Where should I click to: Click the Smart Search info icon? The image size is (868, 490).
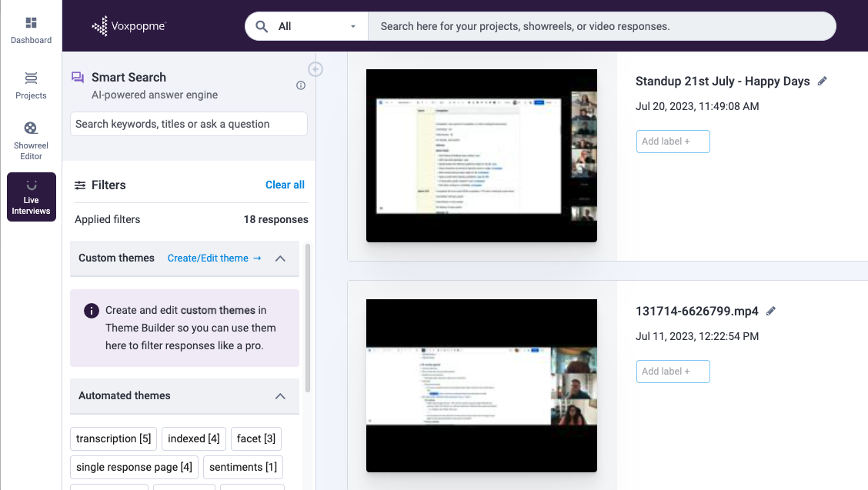pos(301,85)
